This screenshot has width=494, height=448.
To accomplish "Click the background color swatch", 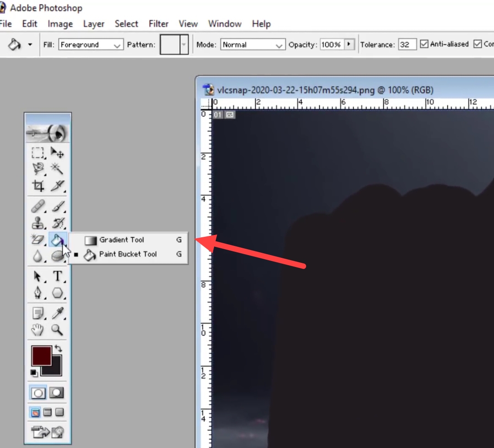I will coord(57,371).
